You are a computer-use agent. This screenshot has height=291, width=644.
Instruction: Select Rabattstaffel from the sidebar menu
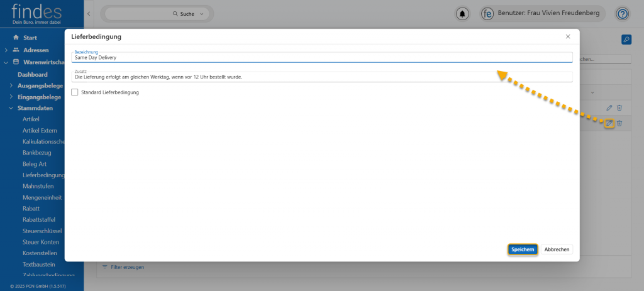(39, 219)
